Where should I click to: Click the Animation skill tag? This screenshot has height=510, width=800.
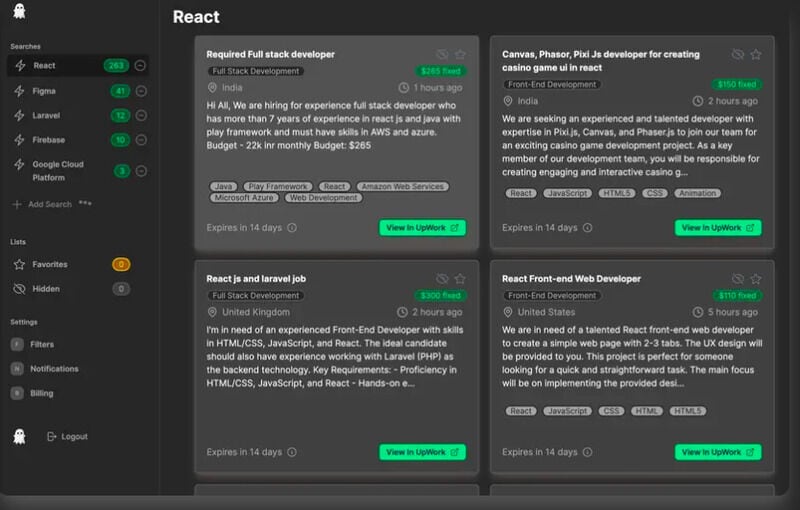[x=698, y=193]
